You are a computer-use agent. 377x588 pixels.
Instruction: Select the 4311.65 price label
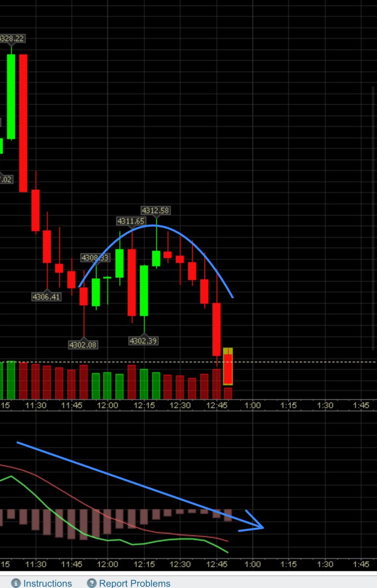(x=131, y=221)
